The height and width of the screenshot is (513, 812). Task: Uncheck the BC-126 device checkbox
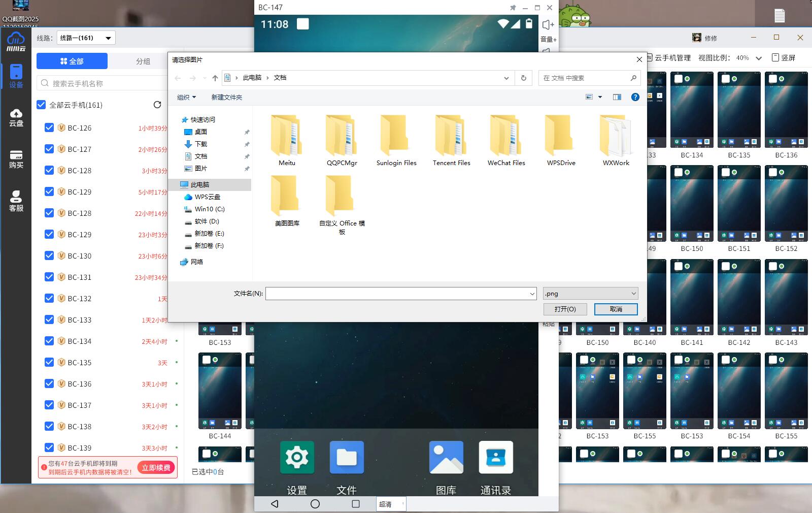[49, 127]
